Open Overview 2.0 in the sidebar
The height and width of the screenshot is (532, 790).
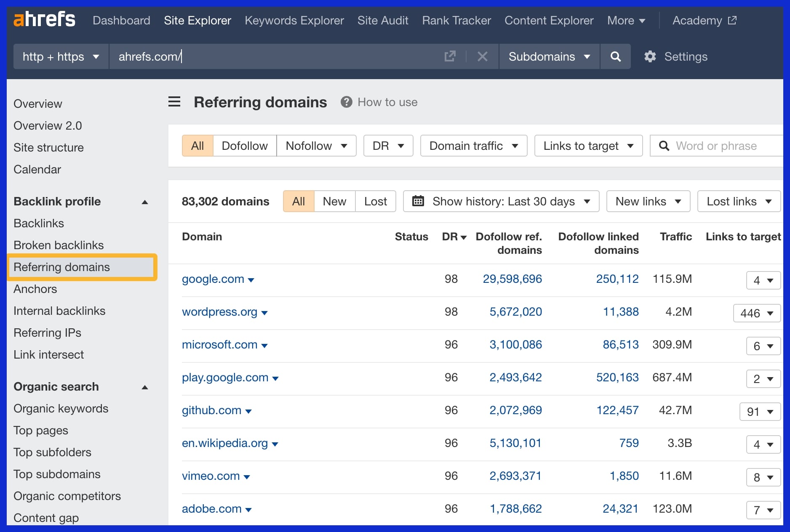tap(48, 125)
